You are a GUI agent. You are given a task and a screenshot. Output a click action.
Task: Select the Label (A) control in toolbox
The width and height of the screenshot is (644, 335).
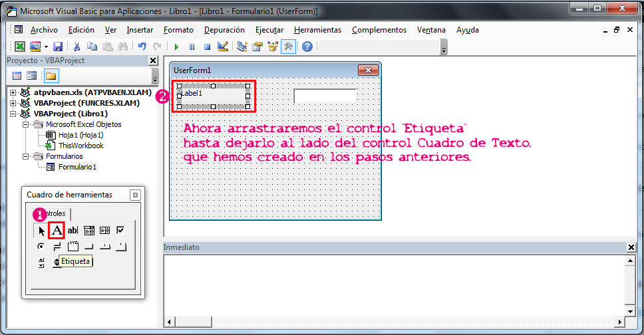57,230
